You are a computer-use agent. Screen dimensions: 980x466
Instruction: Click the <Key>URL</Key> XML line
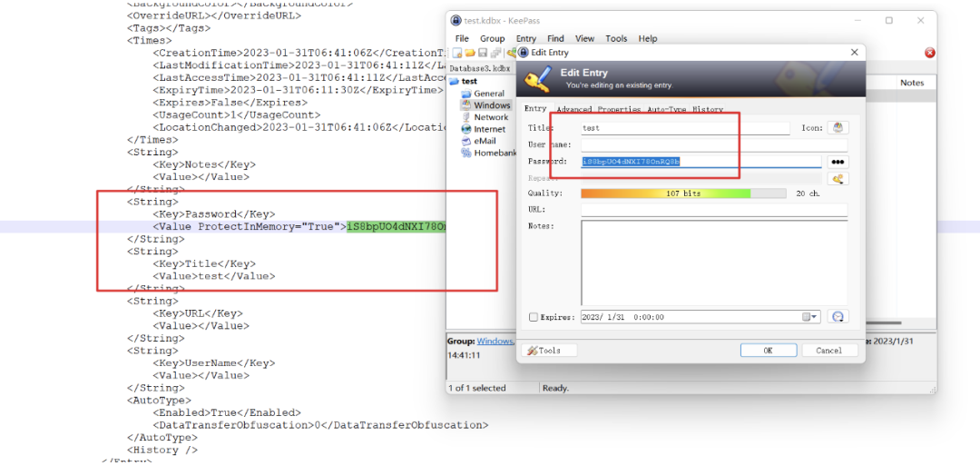click(x=198, y=313)
